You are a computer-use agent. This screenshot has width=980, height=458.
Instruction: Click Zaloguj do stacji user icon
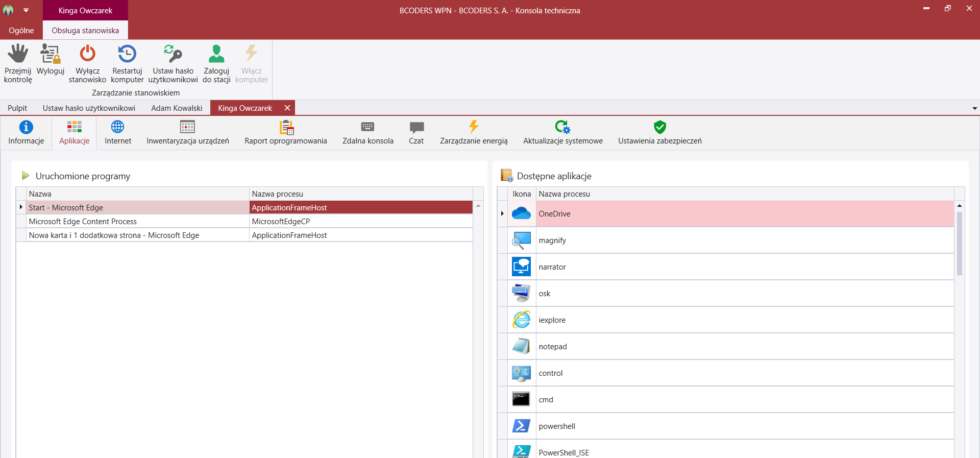pos(216,53)
